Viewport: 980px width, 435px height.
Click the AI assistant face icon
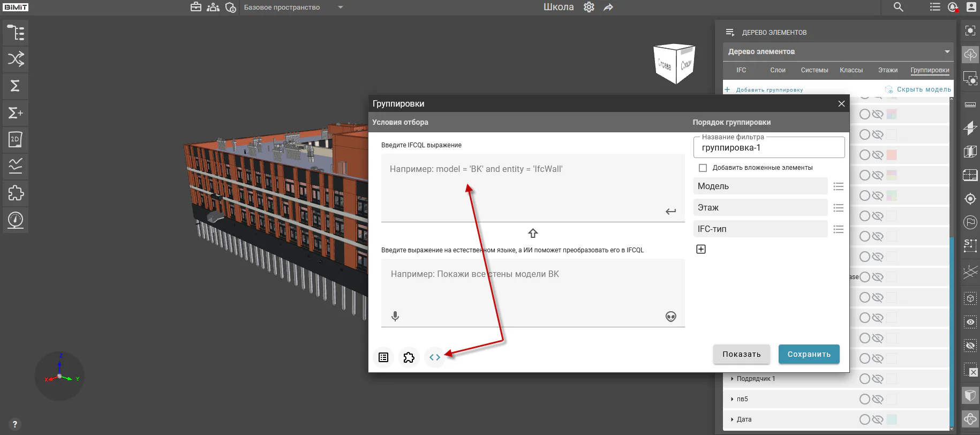pos(670,317)
